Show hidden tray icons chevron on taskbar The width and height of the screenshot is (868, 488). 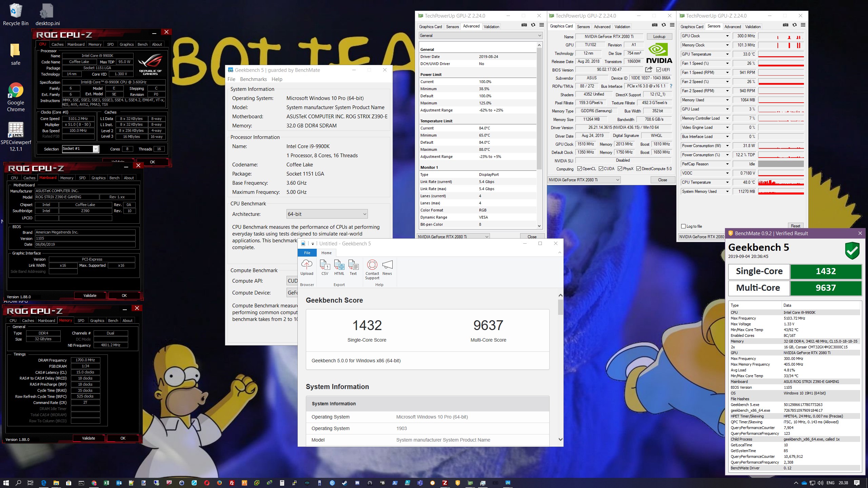pos(796,483)
